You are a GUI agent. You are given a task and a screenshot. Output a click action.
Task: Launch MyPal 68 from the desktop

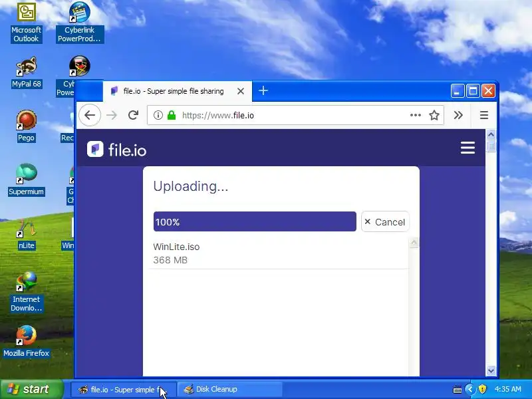pos(27,72)
